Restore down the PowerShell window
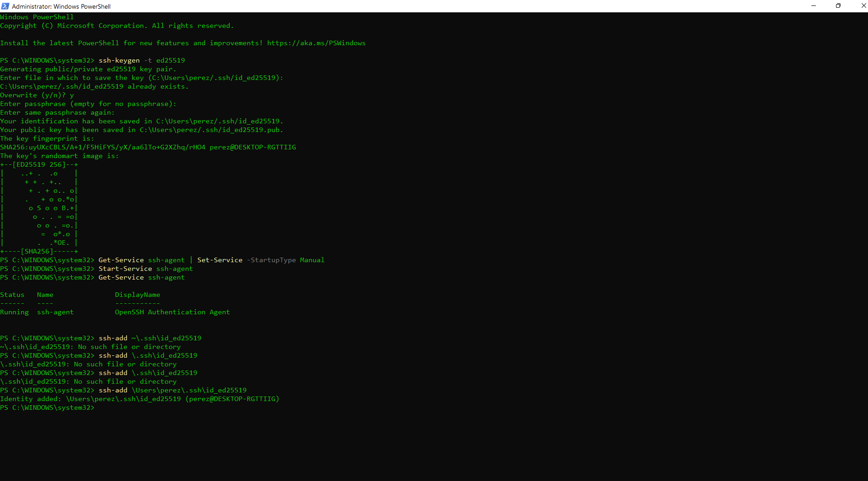 pyautogui.click(x=838, y=6)
